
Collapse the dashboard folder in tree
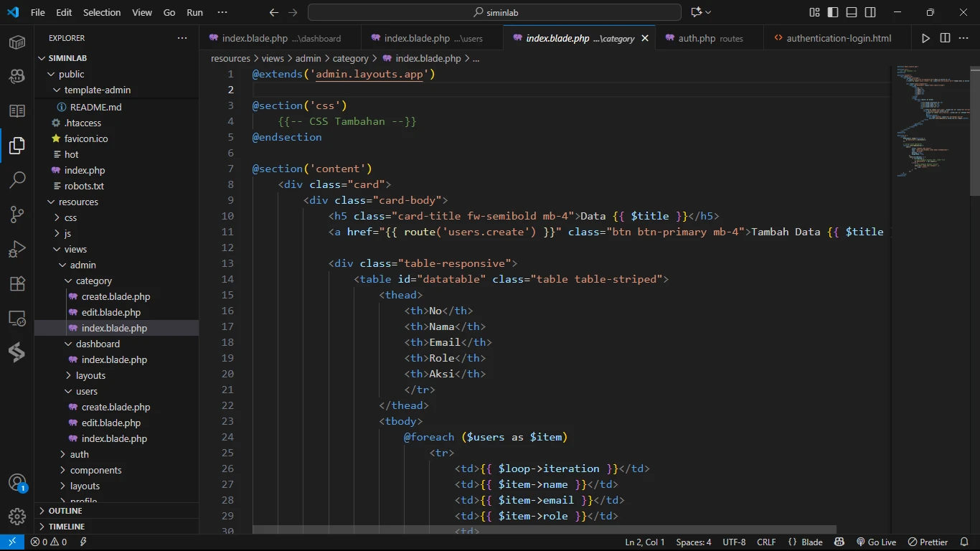(98, 344)
